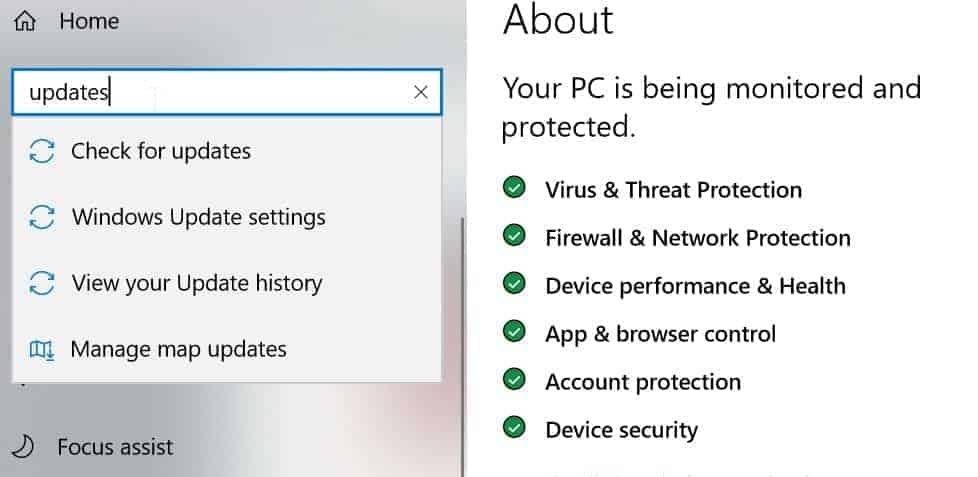Click green check beside Device security
This screenshot has height=477, width=978.
pos(514,428)
